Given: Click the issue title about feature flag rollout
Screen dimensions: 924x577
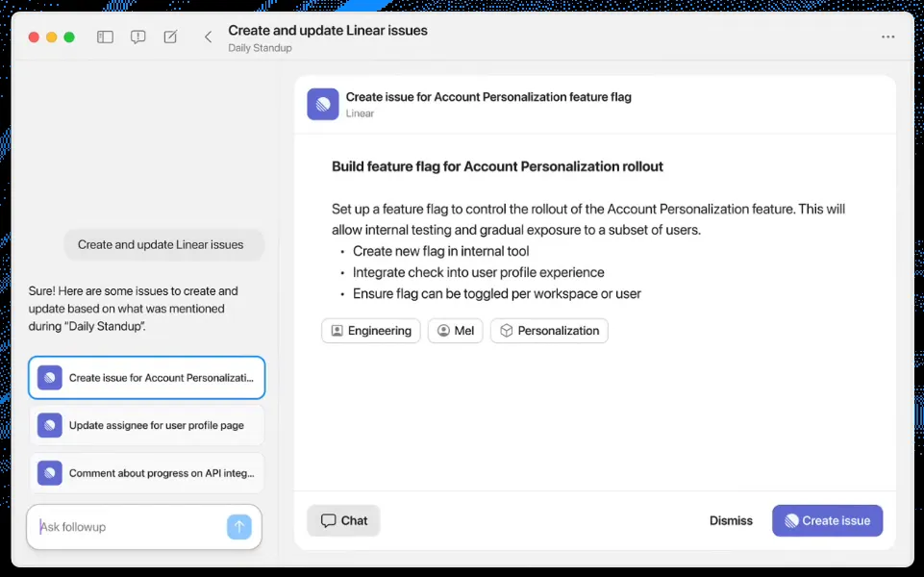Looking at the screenshot, I should point(497,166).
